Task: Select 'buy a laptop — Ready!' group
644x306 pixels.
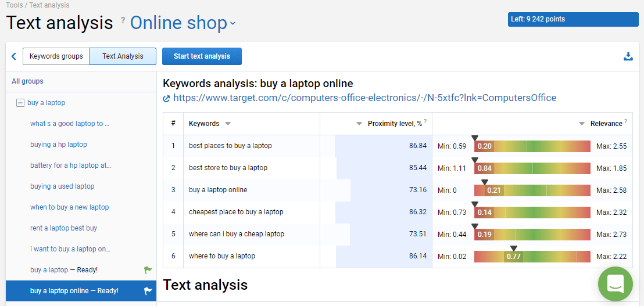Action: point(64,270)
